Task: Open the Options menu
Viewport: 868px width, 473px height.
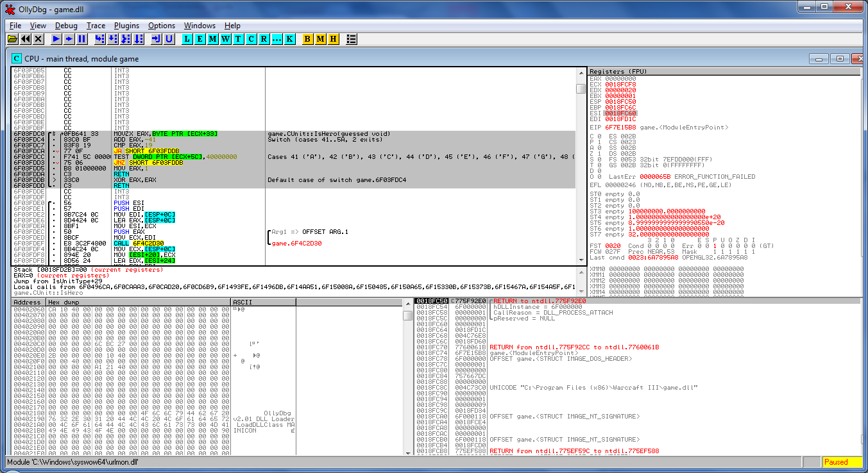Action: pos(162,26)
